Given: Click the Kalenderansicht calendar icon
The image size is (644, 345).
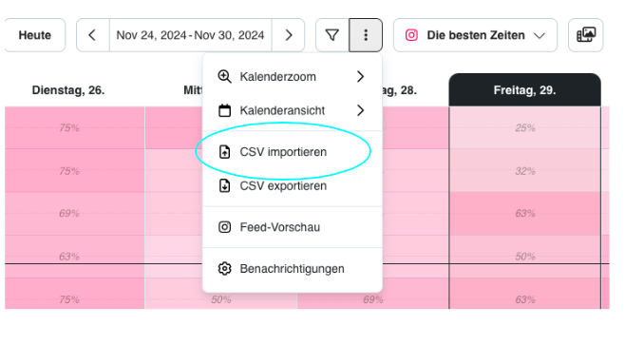Looking at the screenshot, I should (x=224, y=110).
